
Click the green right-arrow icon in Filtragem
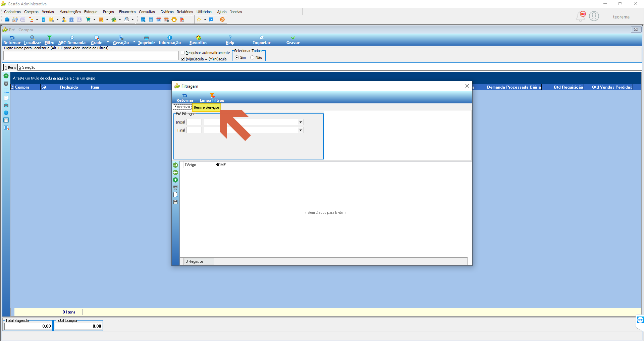tap(175, 165)
